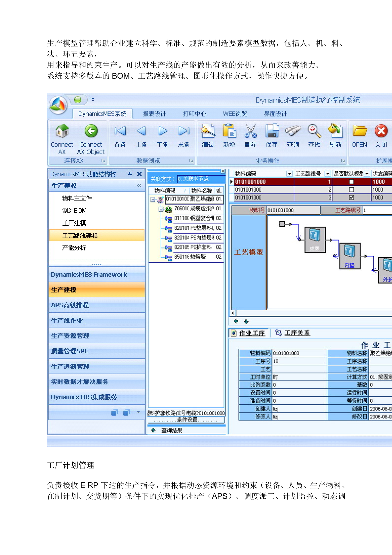Check default model box for route 2
The height and width of the screenshot is (555, 392).
click(x=351, y=190)
